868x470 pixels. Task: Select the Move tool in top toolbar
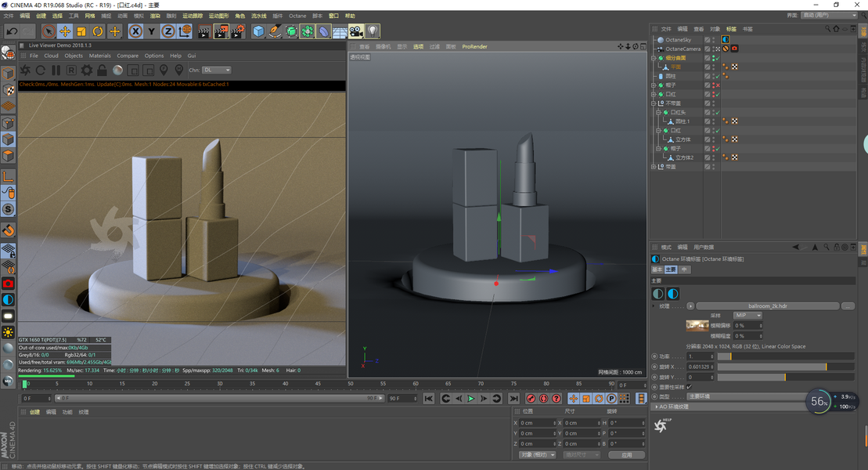[65, 31]
